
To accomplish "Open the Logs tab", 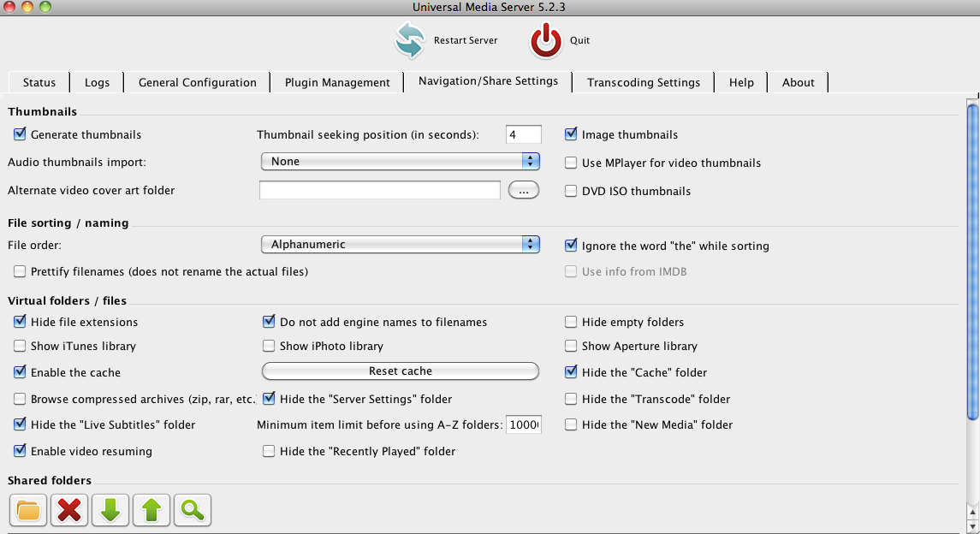I will 97,82.
